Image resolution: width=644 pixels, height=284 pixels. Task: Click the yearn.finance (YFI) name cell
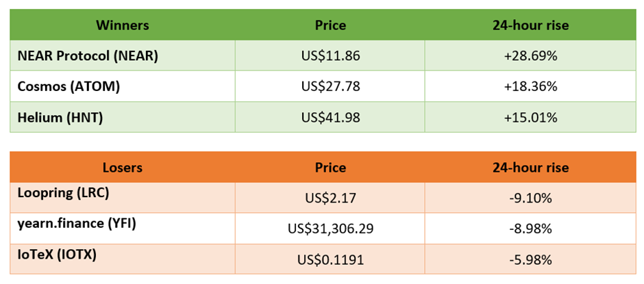tap(123, 228)
